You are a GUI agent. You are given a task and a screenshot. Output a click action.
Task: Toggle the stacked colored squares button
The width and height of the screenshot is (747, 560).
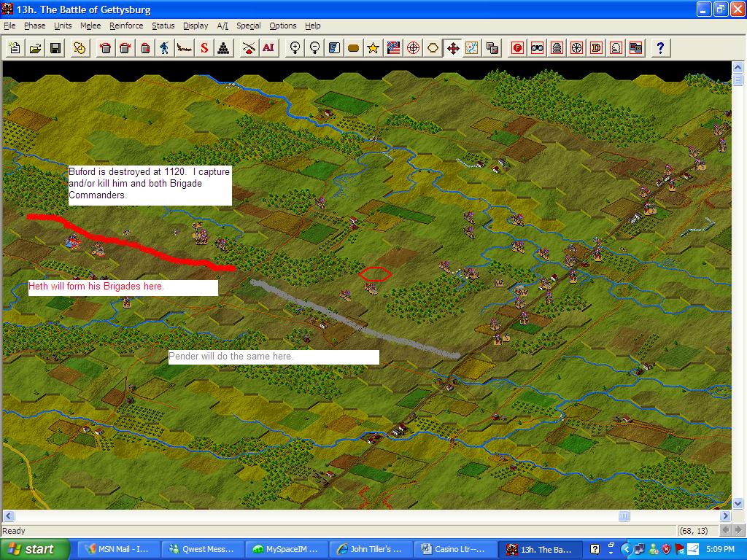click(635, 48)
